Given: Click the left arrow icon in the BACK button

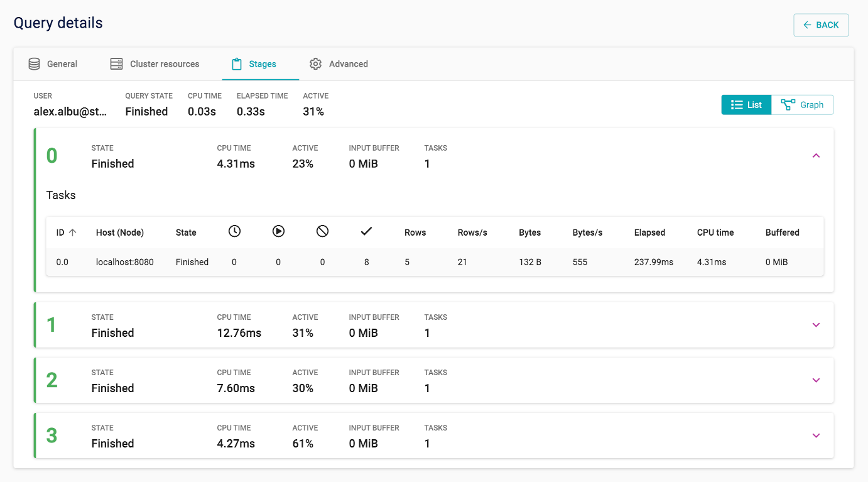Looking at the screenshot, I should coord(808,25).
